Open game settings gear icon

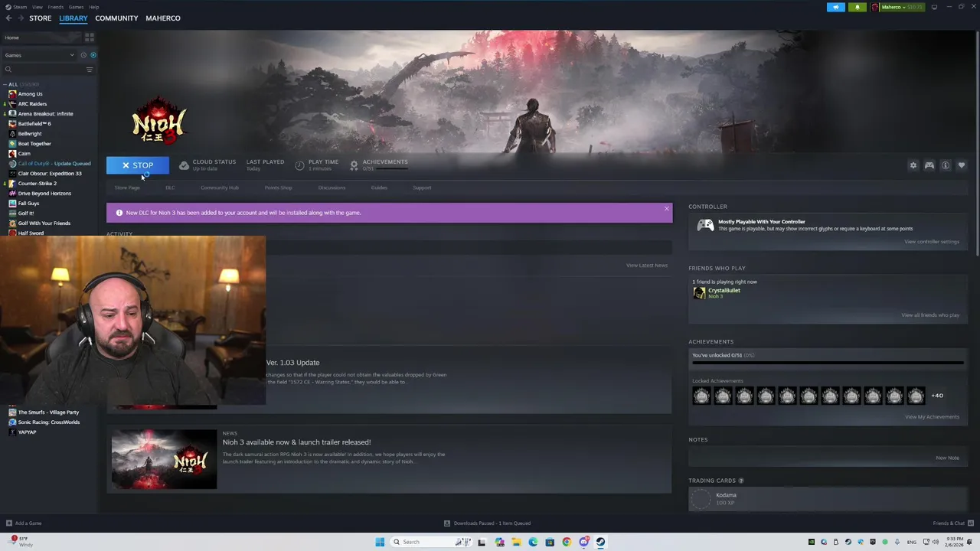coord(913,165)
